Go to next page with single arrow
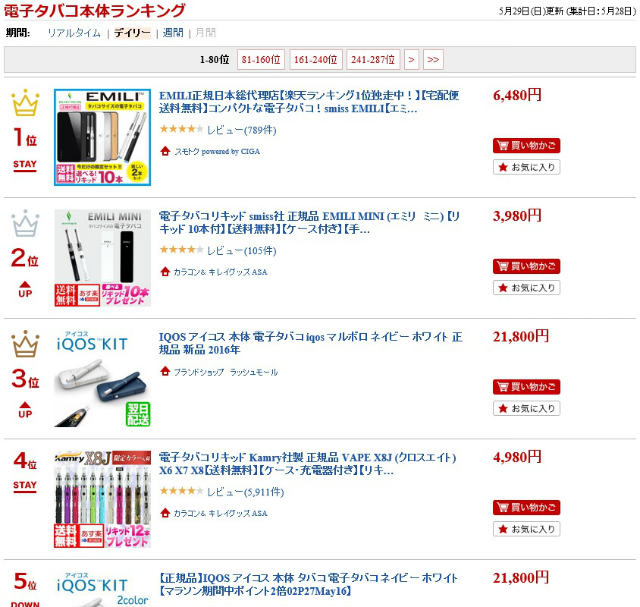The image size is (640, 607). [x=411, y=60]
